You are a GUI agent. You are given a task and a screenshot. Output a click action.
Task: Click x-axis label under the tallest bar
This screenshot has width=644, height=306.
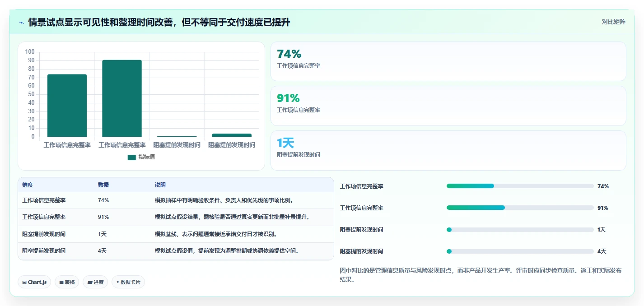click(122, 145)
